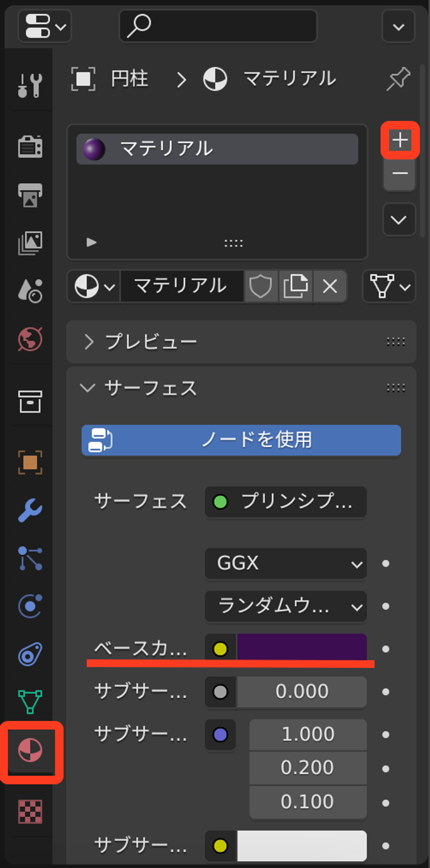430x868 pixels.
Task: Open the Output properties tab
Action: tap(30, 195)
